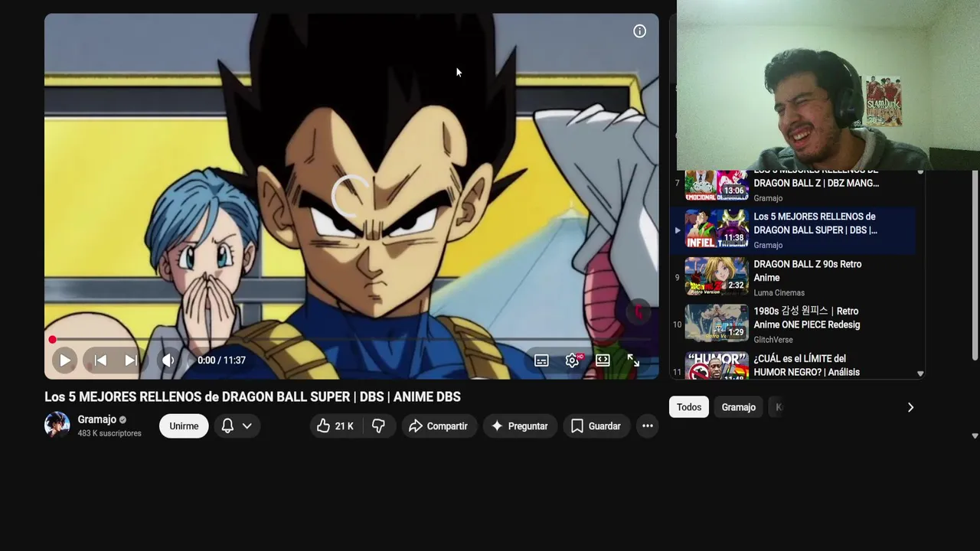
Task: Click the 483 K suscriptores text
Action: [109, 433]
